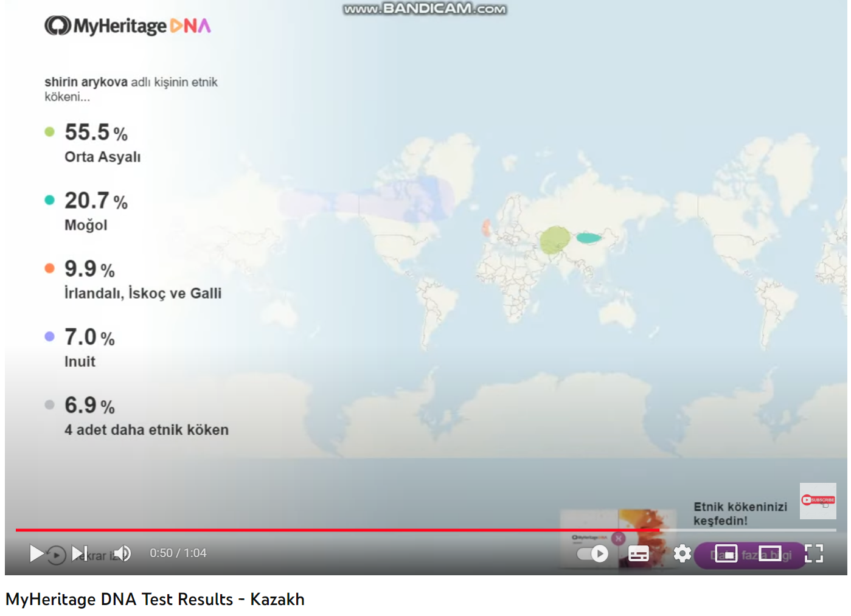
Task: Click the 20.7% Moğol entry
Action: pos(86,211)
